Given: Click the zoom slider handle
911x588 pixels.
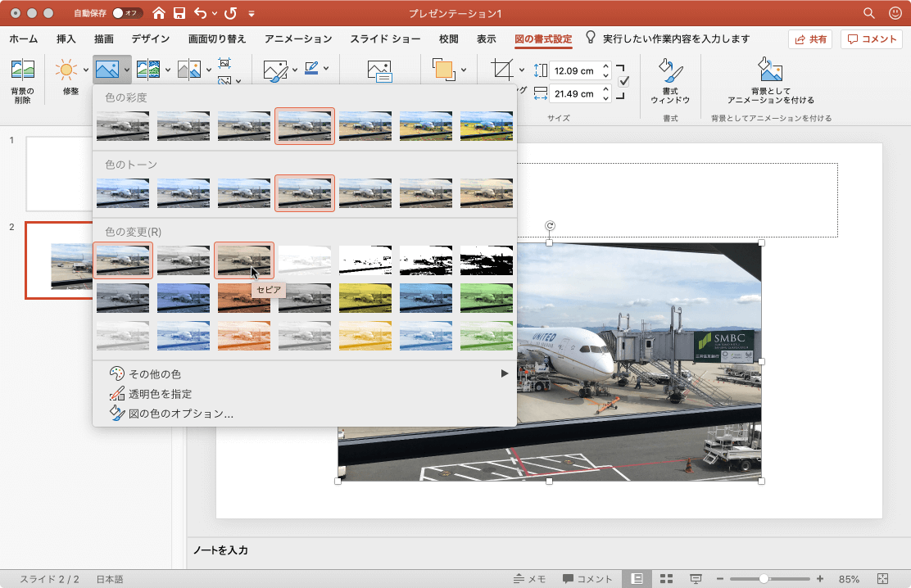Looking at the screenshot, I should pyautogui.click(x=764, y=579).
